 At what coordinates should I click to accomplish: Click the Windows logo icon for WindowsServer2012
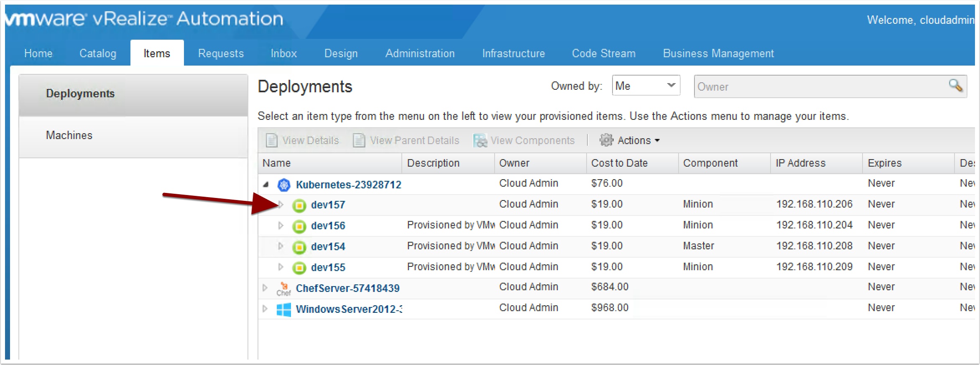284,309
